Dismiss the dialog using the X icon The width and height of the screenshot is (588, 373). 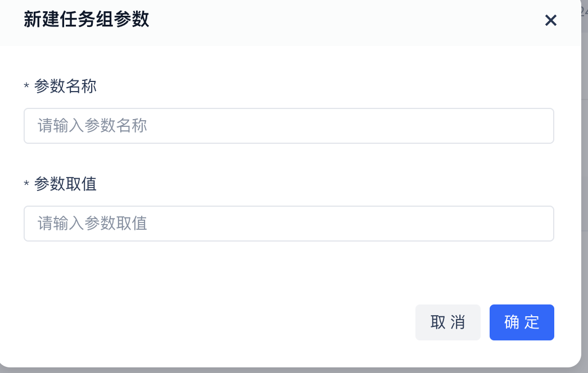551,21
